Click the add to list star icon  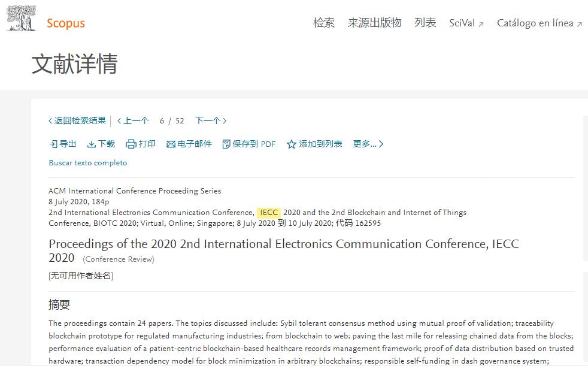[x=292, y=144]
